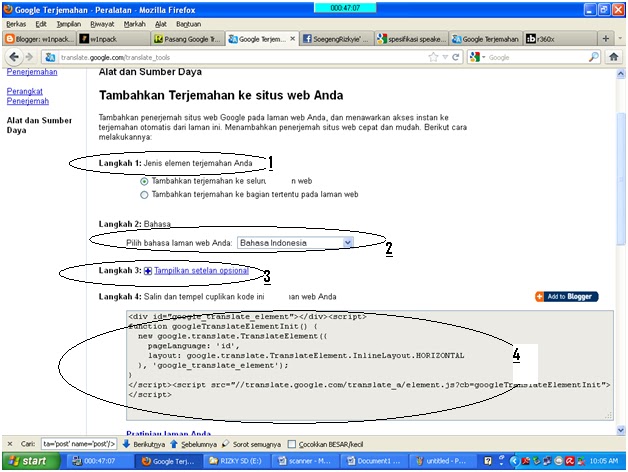The width and height of the screenshot is (628, 472).
Task: Close the find bar with X
Action: point(10,444)
